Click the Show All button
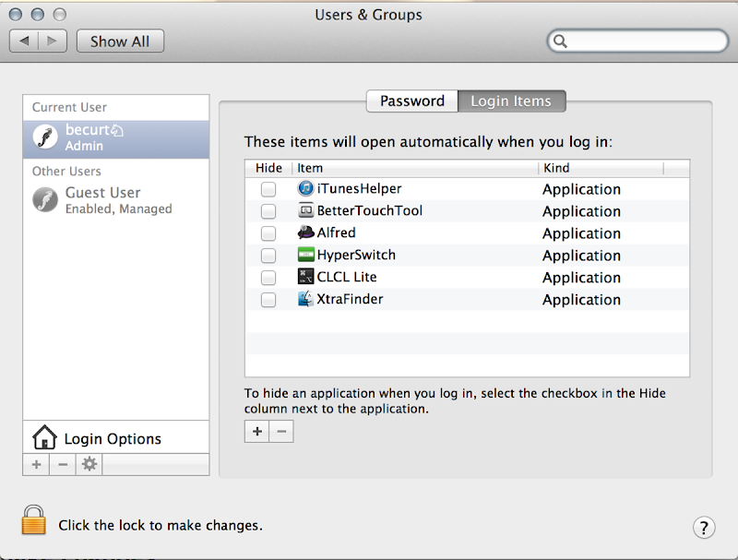Screen dimensions: 738x560 click(x=120, y=42)
